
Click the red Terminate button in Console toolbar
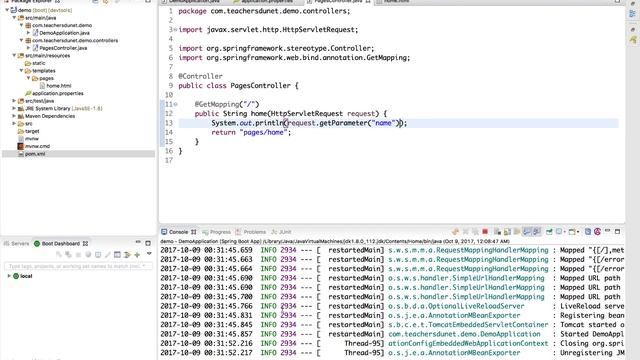(485, 232)
